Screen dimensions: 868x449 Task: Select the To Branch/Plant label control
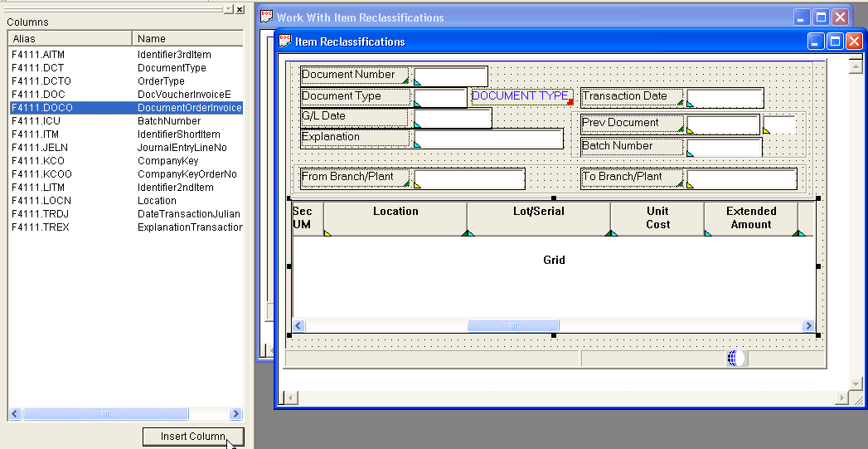click(631, 177)
